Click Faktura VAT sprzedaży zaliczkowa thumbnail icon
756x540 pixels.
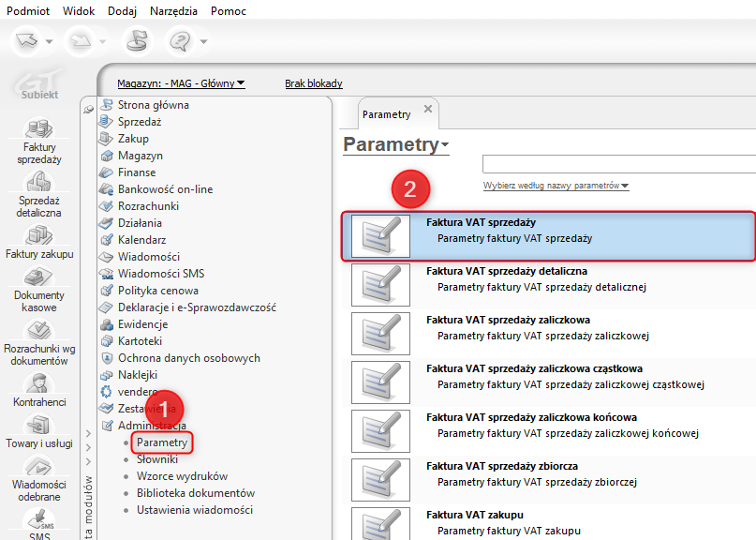[380, 334]
